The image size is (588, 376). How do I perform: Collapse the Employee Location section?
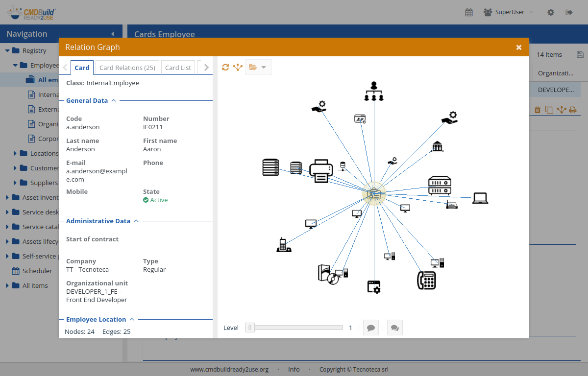pyautogui.click(x=132, y=319)
